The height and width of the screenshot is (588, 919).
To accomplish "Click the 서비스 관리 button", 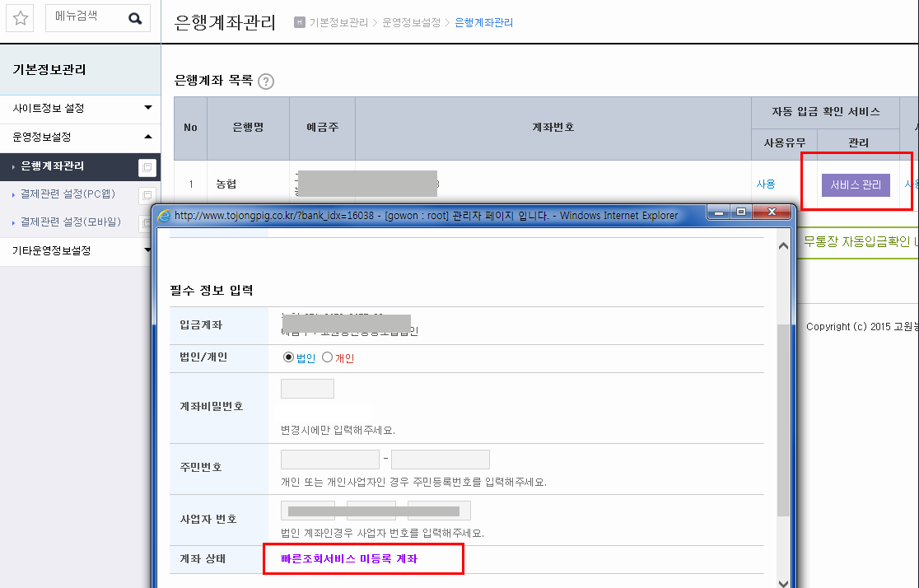I will (x=856, y=184).
